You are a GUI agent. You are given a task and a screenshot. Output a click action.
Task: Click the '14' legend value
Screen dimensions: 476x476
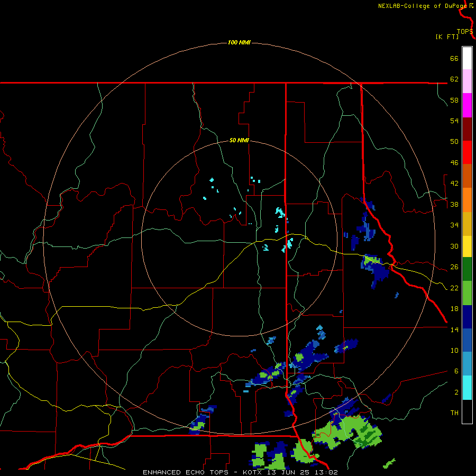[454, 329]
